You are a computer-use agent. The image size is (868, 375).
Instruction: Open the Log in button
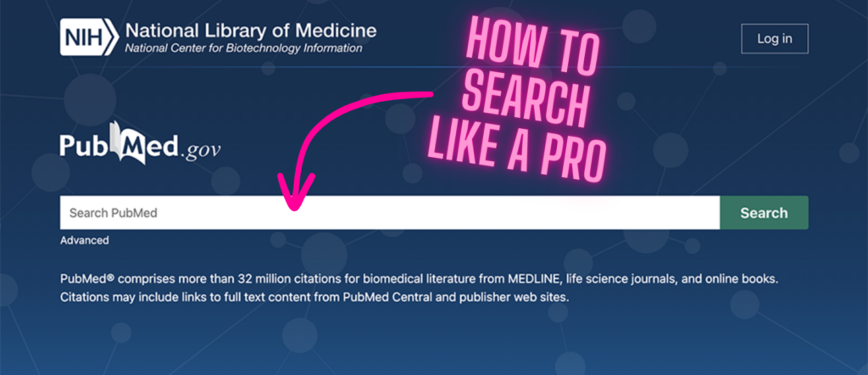(x=775, y=39)
